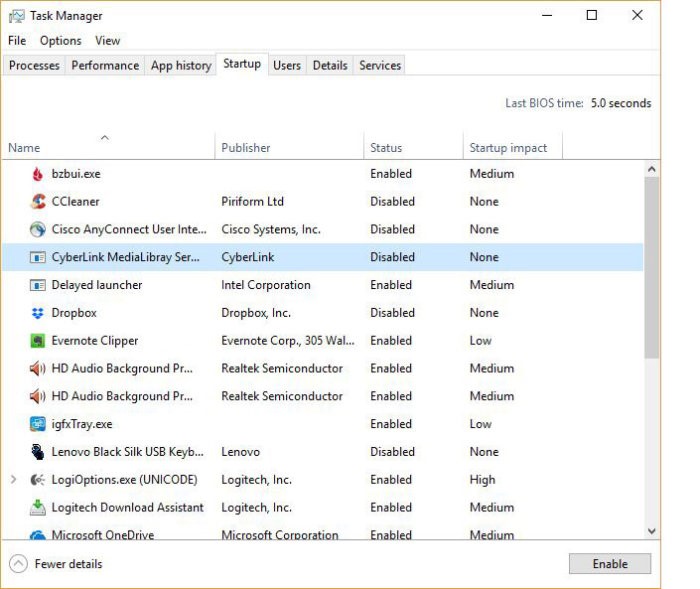Image resolution: width=700 pixels, height=589 pixels.
Task: Click the igfxTray.exe icon
Action: coord(38,424)
